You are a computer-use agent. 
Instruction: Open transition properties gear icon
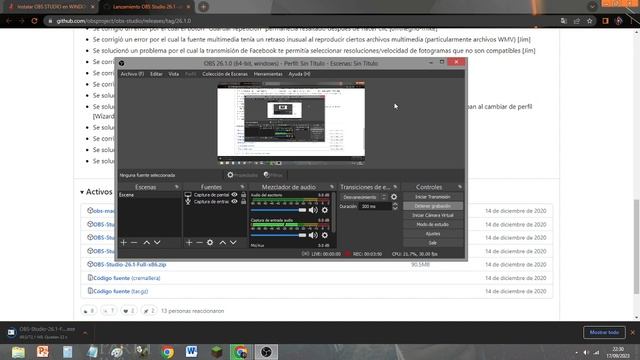tap(394, 197)
